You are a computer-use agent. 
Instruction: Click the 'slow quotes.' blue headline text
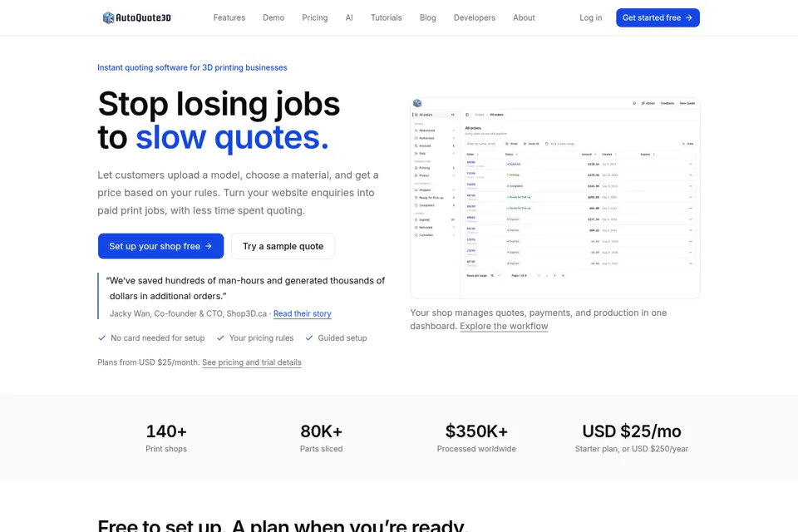point(232,137)
